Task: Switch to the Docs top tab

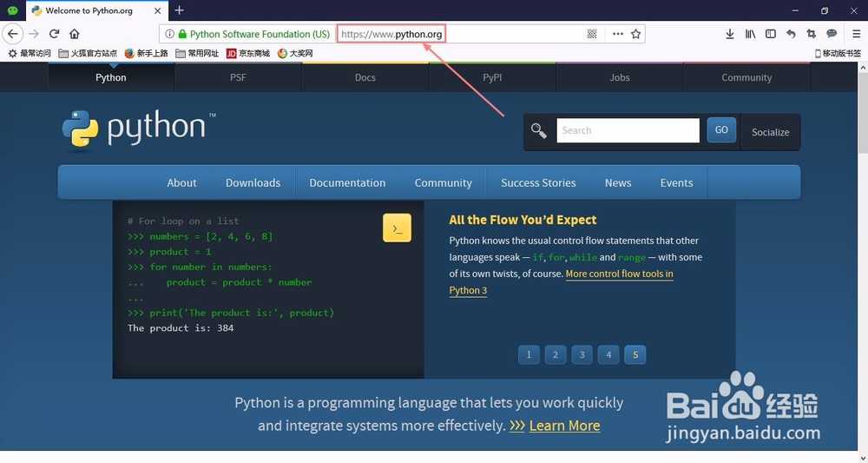Action: pyautogui.click(x=365, y=77)
